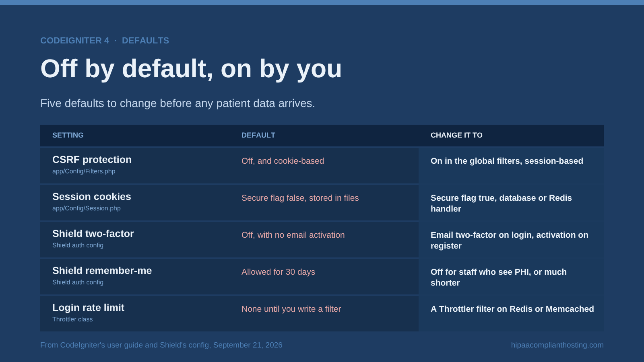This screenshot has width=644, height=362.
Task: Click "Secure flag true, database or Redis handler"
Action: tap(501, 203)
